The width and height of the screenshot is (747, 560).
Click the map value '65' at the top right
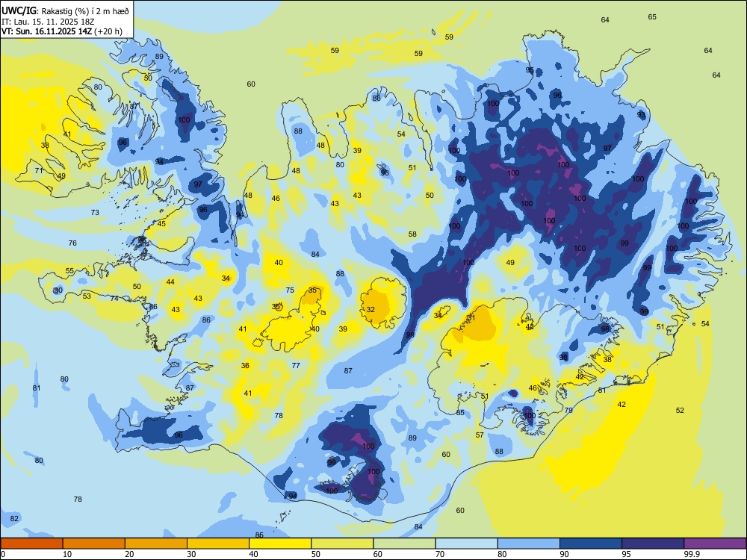click(652, 17)
